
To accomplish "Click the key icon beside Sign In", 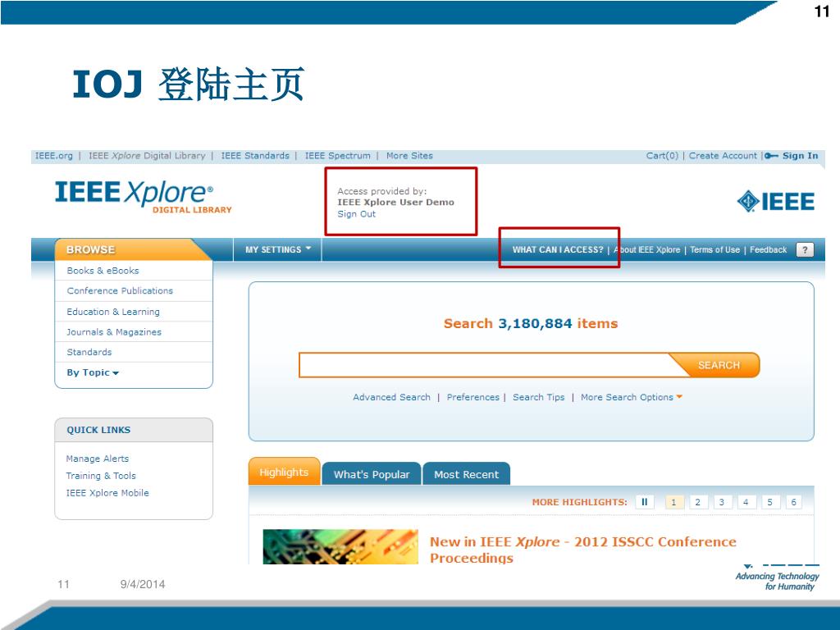I will click(x=771, y=156).
